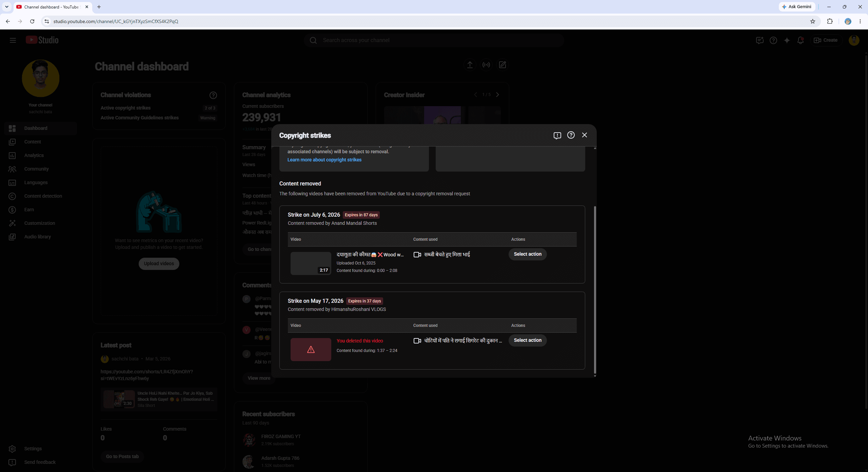Click the camera icon beside सब्जी बेचते हुए content
The image size is (868, 472).
pos(417,254)
